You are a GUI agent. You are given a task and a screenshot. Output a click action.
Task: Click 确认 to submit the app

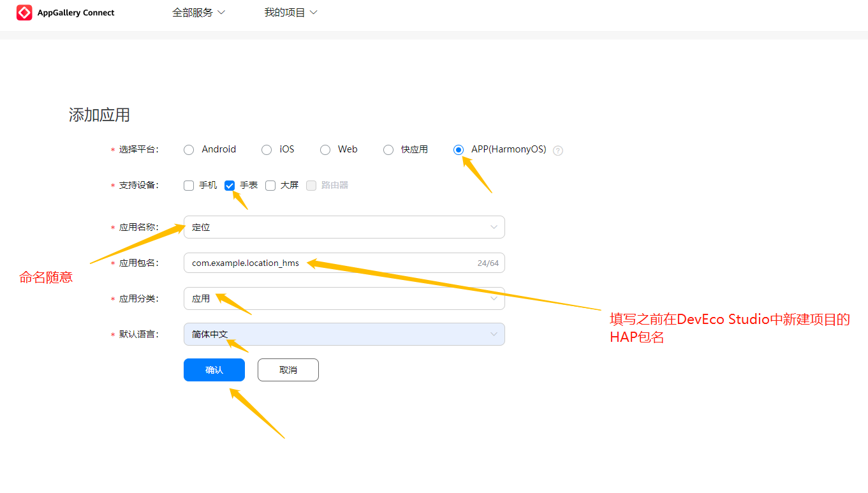(x=214, y=370)
